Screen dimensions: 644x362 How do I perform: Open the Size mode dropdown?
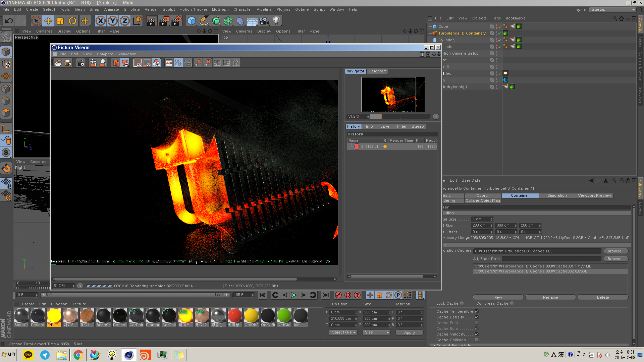376,333
